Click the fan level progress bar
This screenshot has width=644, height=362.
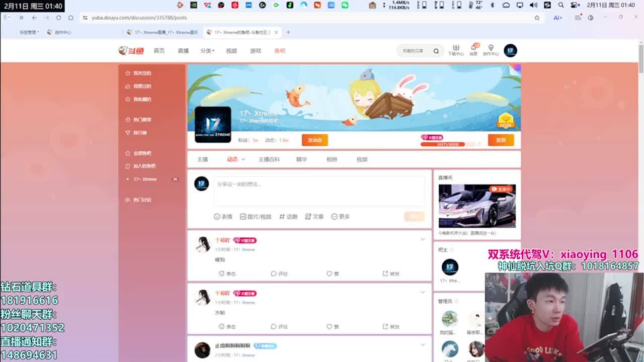[x=447, y=144]
